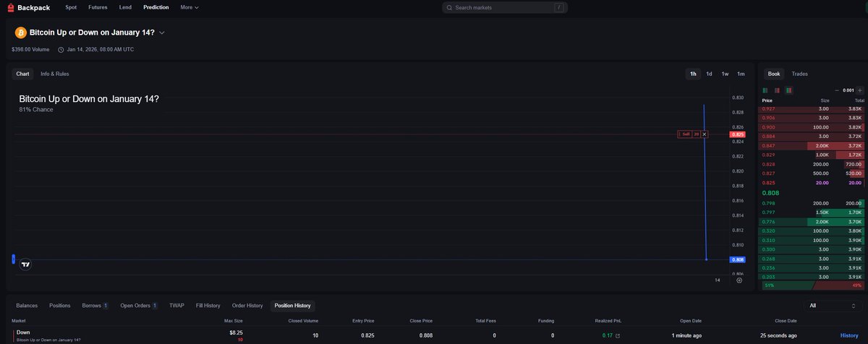Screen dimensions: 868x344
Task: Select the 1d chart interval
Action: 709,74
